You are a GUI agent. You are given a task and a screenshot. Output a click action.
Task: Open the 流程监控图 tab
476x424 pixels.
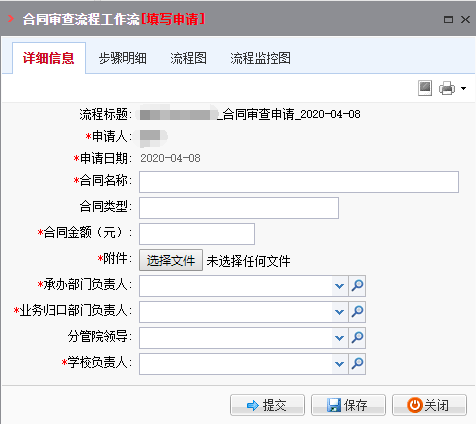pyautogui.click(x=260, y=58)
